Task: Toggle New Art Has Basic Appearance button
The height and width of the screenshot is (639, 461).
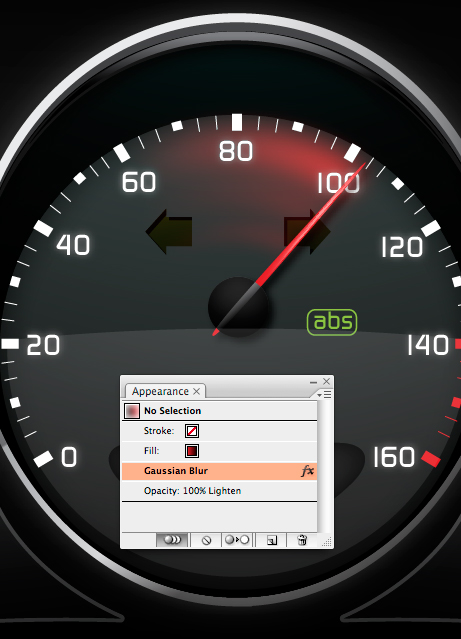Action: pos(172,540)
